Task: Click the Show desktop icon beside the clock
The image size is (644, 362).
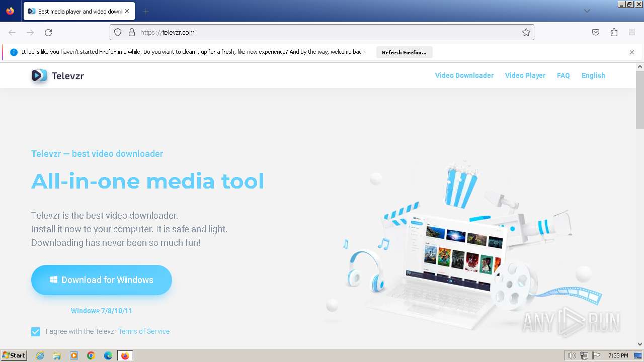Action: click(638, 355)
